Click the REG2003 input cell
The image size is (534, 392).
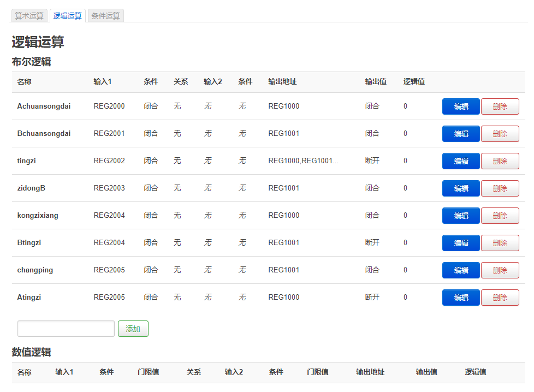[109, 188]
